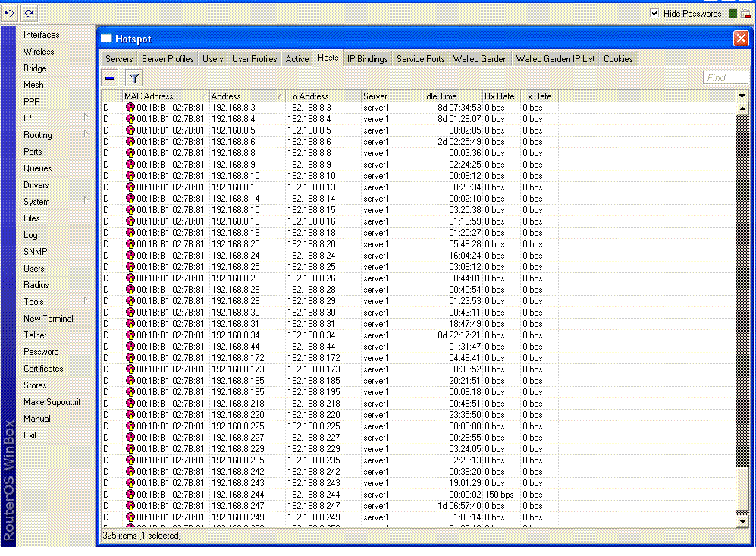Click the Redo arrow icon
This screenshot has height=556, width=756.
(x=27, y=12)
